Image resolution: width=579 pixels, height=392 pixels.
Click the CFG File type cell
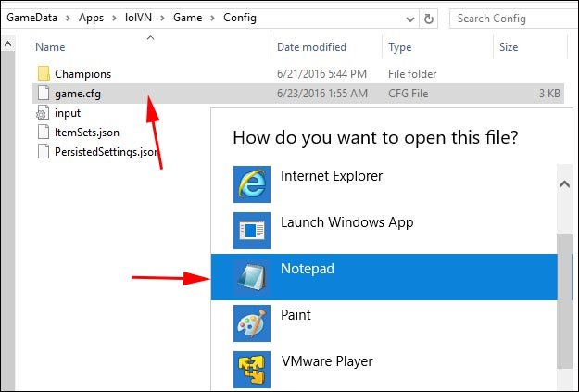408,94
